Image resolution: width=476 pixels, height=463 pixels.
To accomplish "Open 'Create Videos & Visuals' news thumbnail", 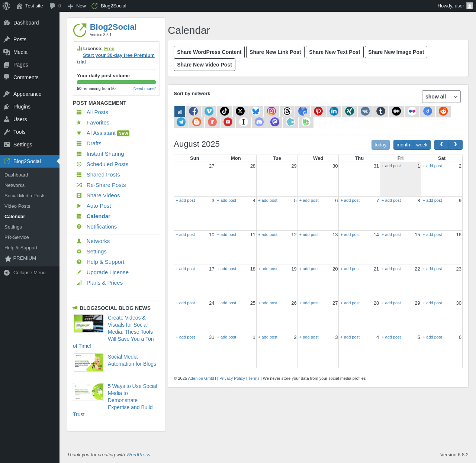I will 89,323.
